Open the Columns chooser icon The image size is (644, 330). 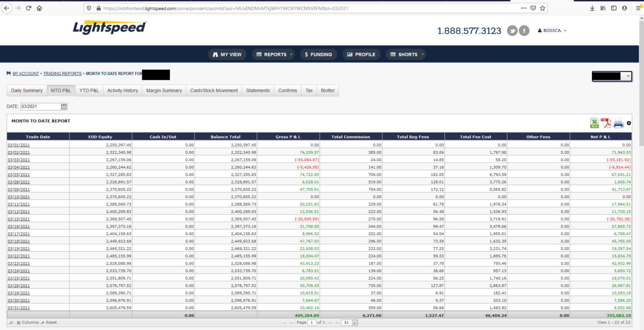point(18,322)
